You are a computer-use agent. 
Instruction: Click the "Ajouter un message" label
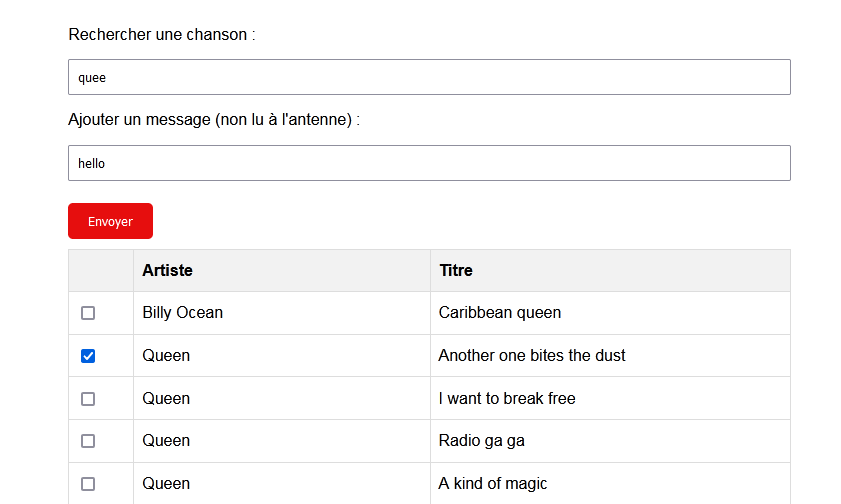coord(213,120)
